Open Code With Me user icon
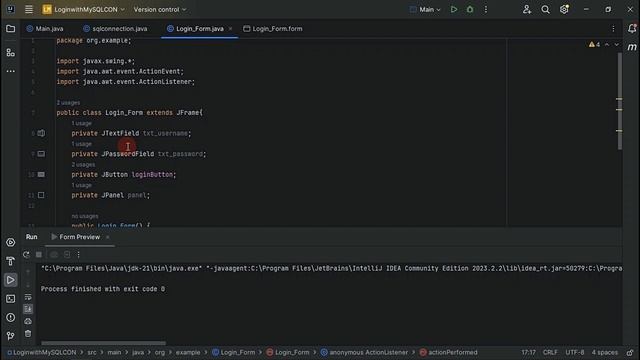The height and width of the screenshot is (360, 640). pos(527,9)
